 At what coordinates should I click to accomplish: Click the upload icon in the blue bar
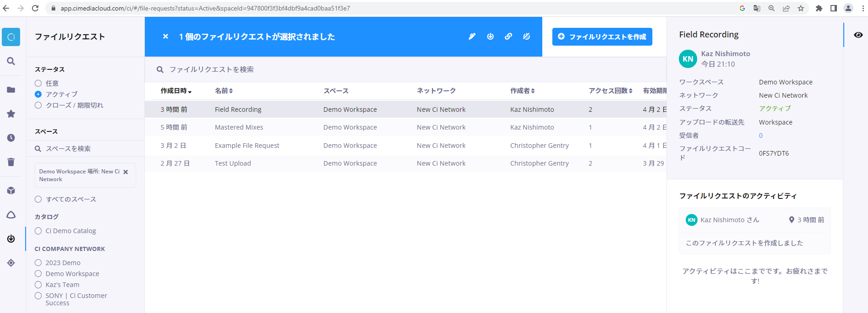click(x=490, y=37)
